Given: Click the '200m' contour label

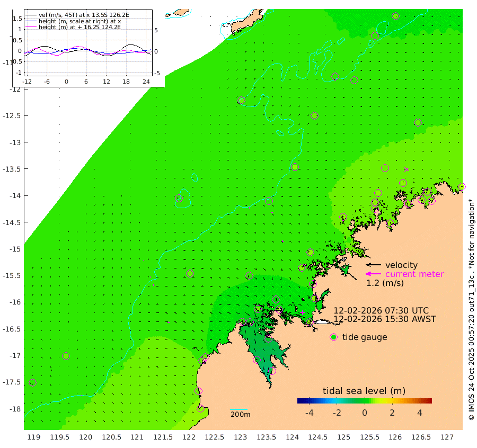Looking at the screenshot, I should click(x=240, y=414).
